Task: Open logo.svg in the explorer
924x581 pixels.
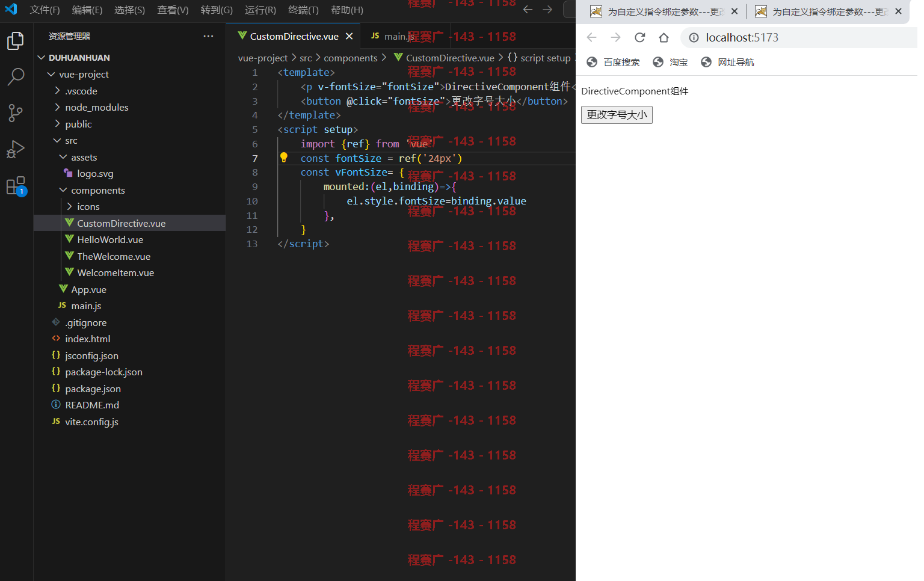Action: [x=129, y=174]
